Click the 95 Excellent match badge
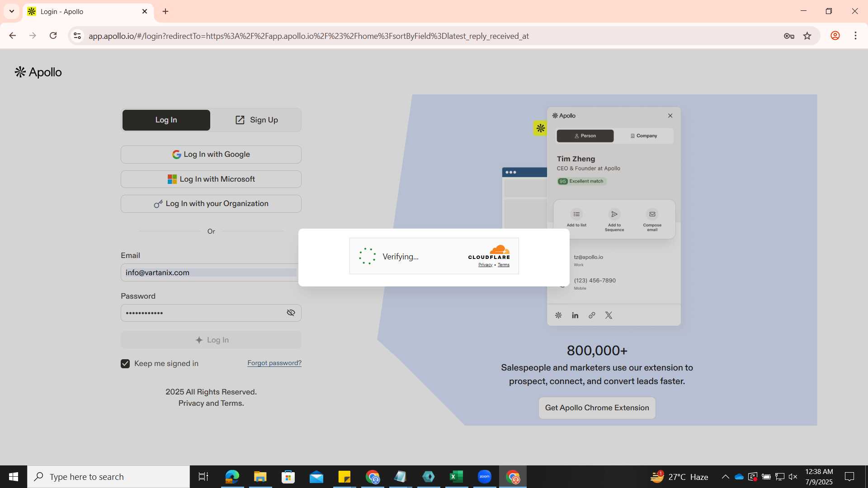This screenshot has width=868, height=488. [x=581, y=181]
